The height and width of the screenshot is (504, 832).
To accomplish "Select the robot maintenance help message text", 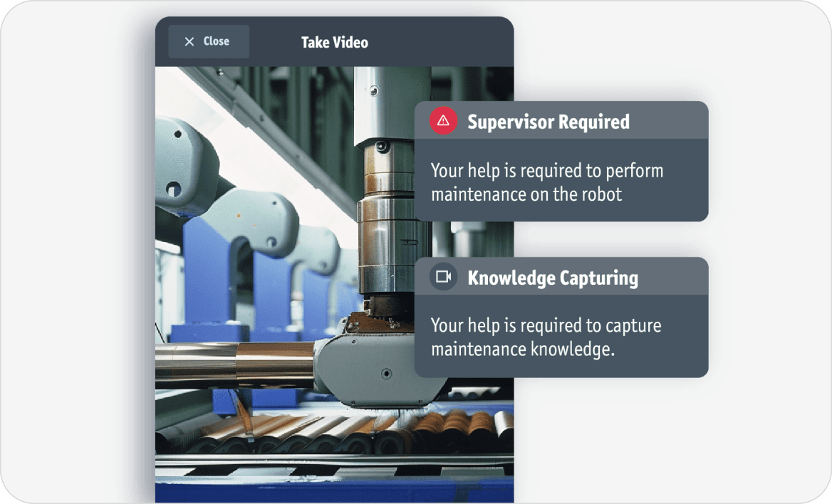I will point(546,182).
